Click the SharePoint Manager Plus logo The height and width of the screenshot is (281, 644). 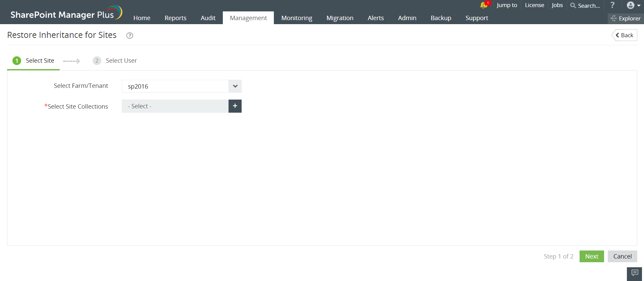tap(66, 13)
